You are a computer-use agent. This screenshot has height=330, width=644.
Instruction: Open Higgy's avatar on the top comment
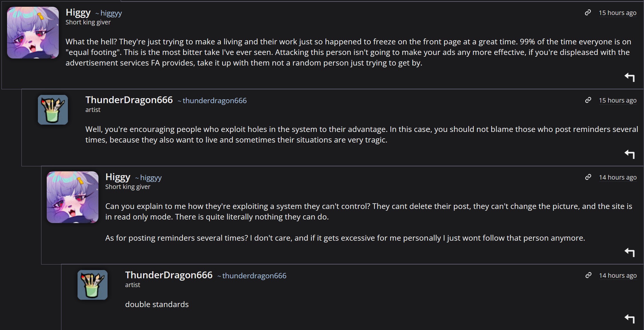[x=33, y=33]
